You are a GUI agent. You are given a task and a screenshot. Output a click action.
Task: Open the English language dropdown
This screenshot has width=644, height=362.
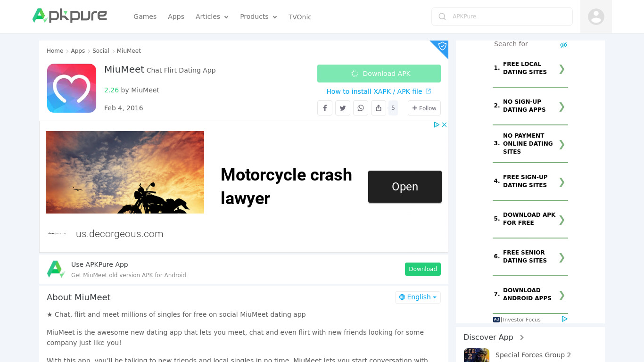tap(418, 297)
